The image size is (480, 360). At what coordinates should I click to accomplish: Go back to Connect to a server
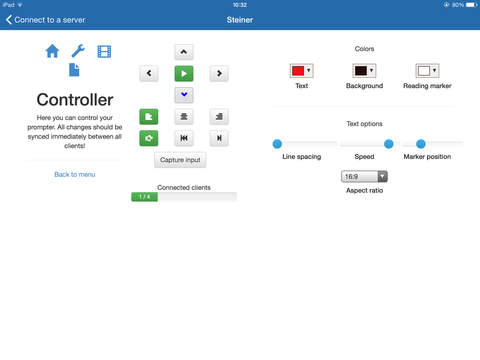(x=46, y=20)
